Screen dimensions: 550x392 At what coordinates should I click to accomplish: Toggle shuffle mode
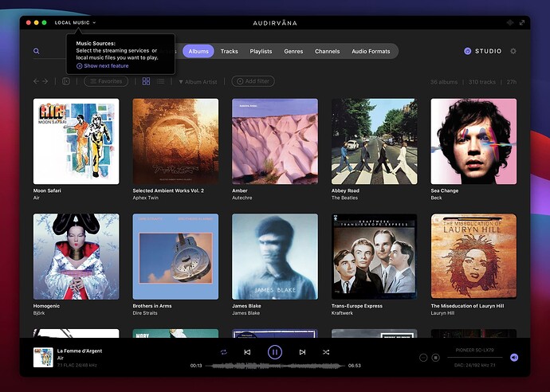326,352
